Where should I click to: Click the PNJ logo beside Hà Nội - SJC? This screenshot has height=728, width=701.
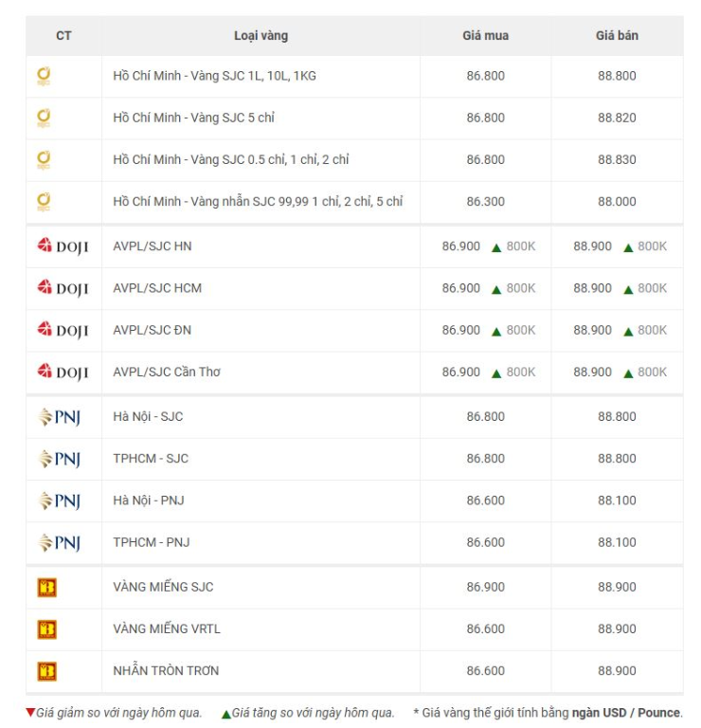coord(59,417)
